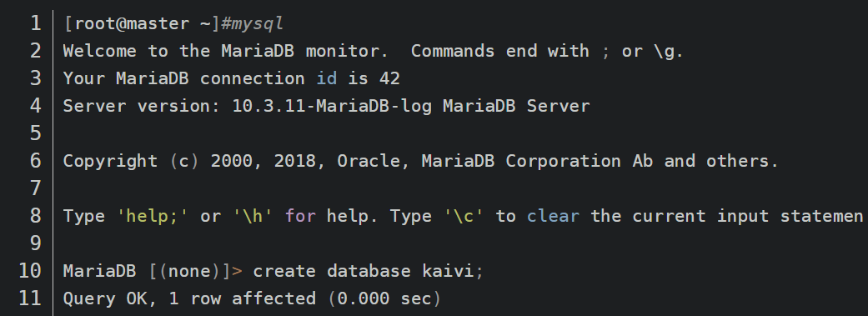Click the word #mysql in the first line
The height and width of the screenshot is (316, 868).
pyautogui.click(x=252, y=24)
